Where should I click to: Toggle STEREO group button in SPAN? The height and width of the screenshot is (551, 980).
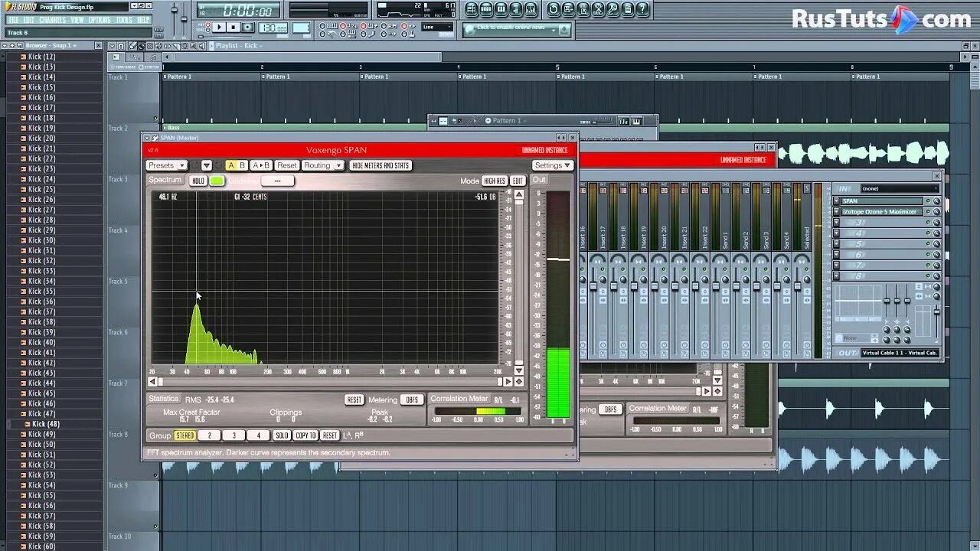pos(185,435)
